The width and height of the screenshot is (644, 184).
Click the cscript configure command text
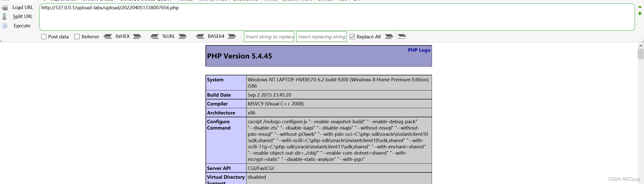click(338, 140)
